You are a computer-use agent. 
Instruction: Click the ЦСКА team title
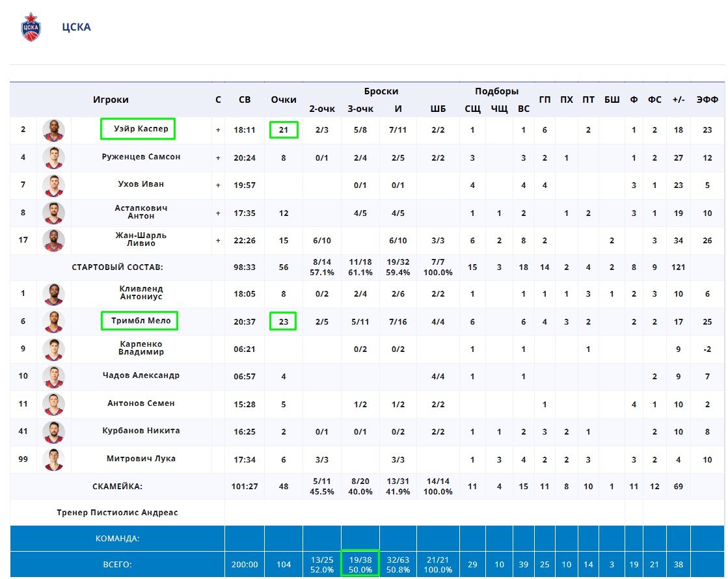click(76, 27)
